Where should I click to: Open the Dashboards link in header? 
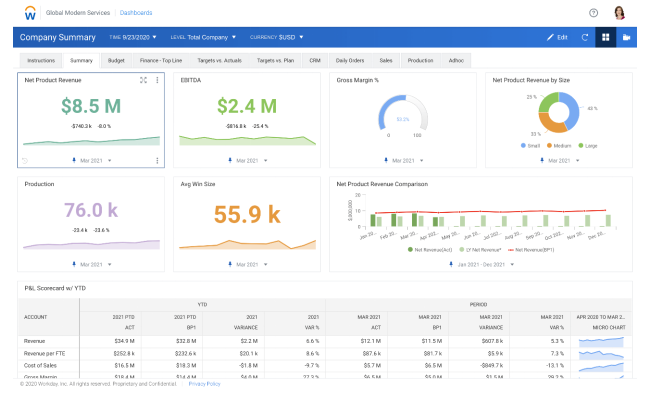[136, 13]
